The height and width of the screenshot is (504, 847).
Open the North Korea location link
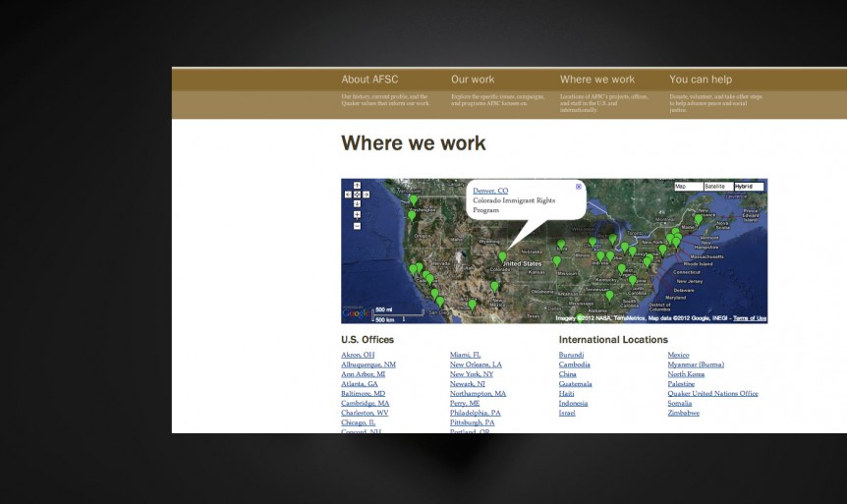click(x=686, y=374)
